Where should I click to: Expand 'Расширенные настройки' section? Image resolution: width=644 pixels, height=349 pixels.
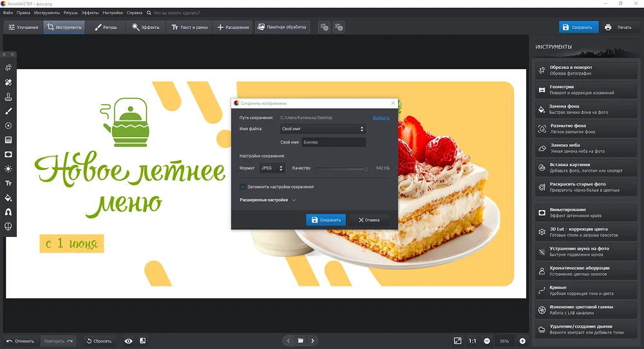pos(267,200)
